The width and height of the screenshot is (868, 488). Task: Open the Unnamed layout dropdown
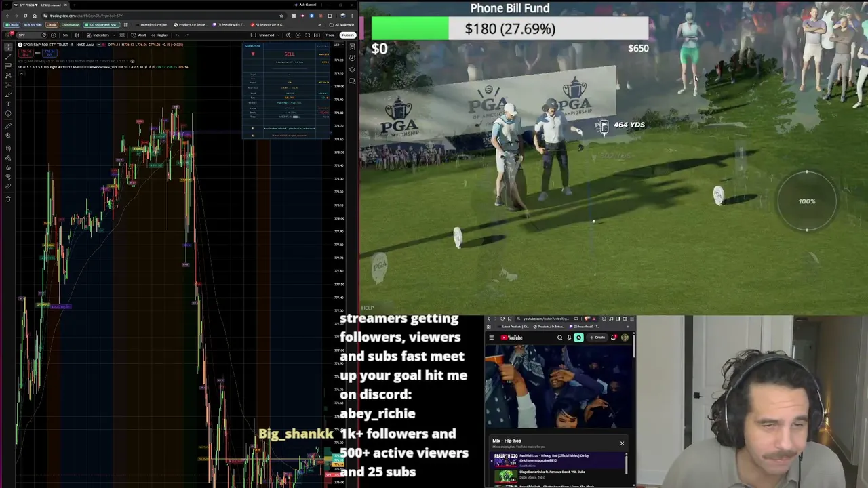click(265, 35)
